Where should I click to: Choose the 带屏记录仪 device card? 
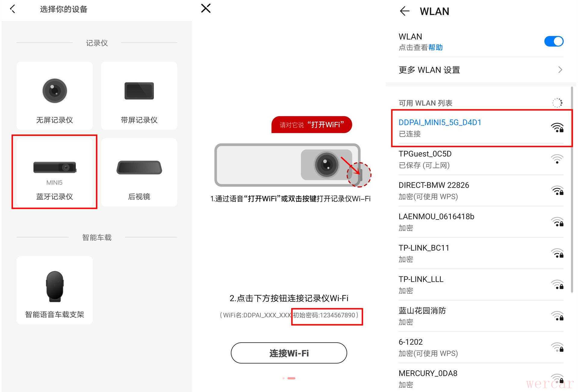139,96
